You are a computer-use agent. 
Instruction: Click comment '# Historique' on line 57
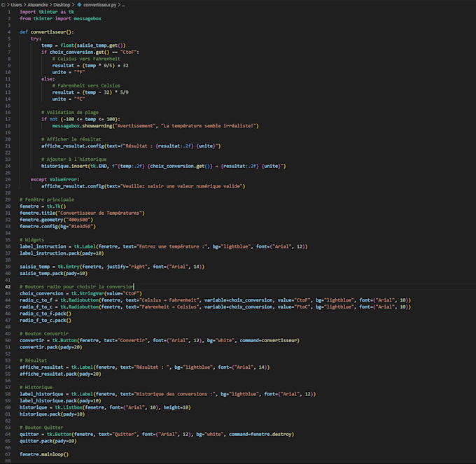click(x=36, y=387)
